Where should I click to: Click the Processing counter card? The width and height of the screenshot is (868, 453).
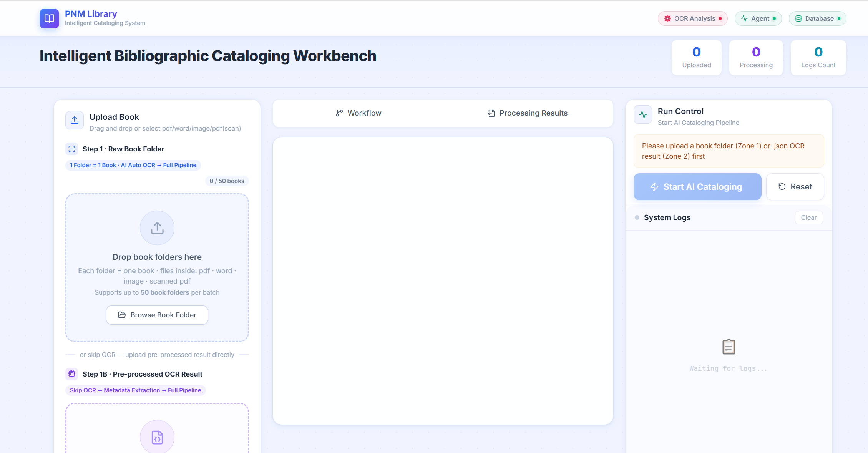coord(756,58)
